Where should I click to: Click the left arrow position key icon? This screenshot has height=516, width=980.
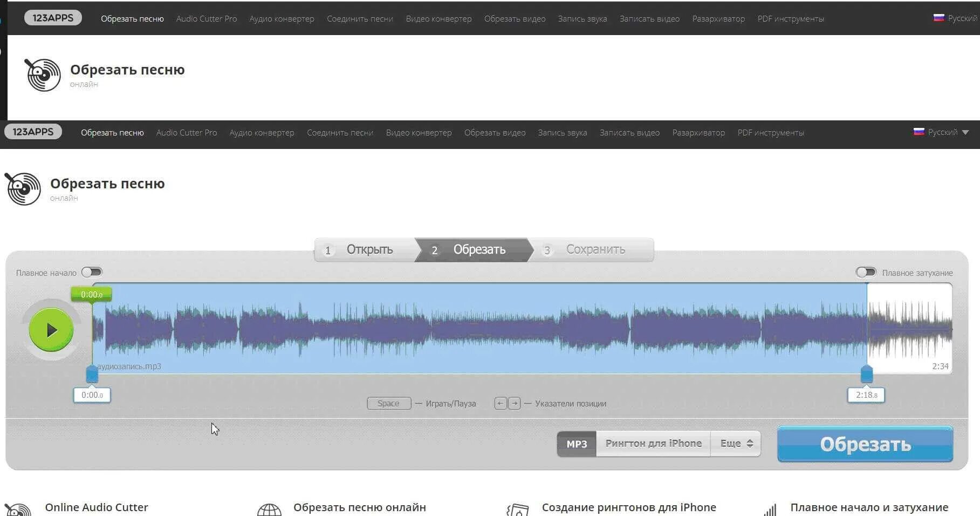pos(501,403)
